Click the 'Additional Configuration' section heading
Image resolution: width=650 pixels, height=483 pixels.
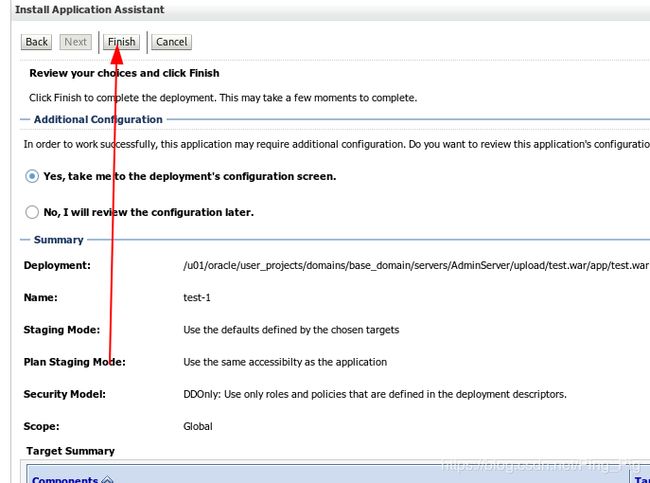tap(98, 119)
